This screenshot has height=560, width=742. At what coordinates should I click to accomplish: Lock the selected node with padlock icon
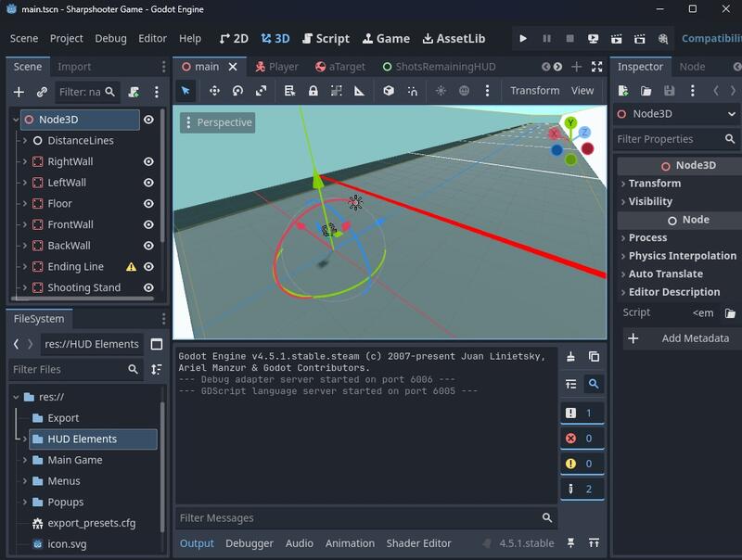313,90
